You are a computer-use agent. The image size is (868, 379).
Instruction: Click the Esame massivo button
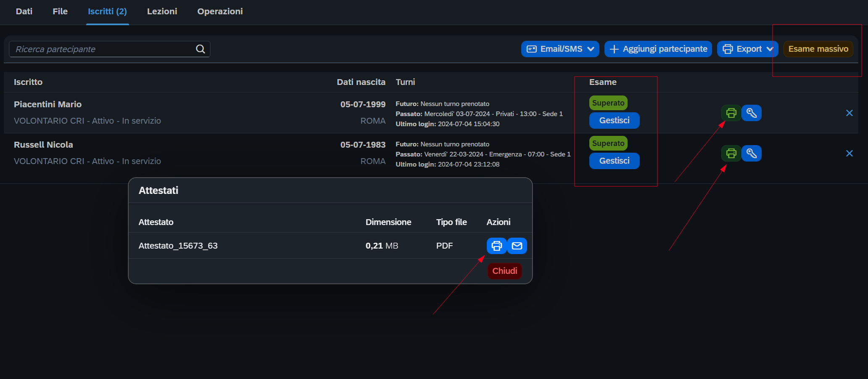818,49
